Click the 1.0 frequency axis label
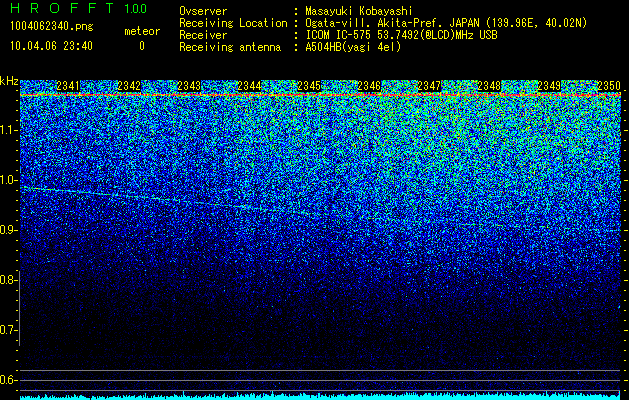 click(8, 180)
